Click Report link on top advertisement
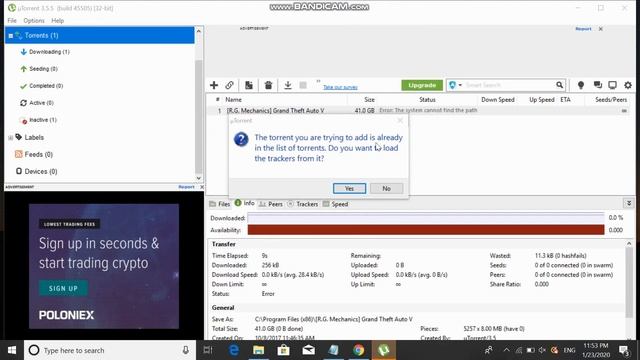The height and width of the screenshot is (360, 640). (x=583, y=29)
